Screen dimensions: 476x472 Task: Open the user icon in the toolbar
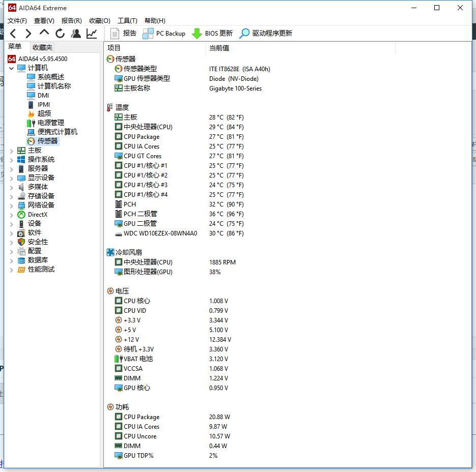[76, 34]
